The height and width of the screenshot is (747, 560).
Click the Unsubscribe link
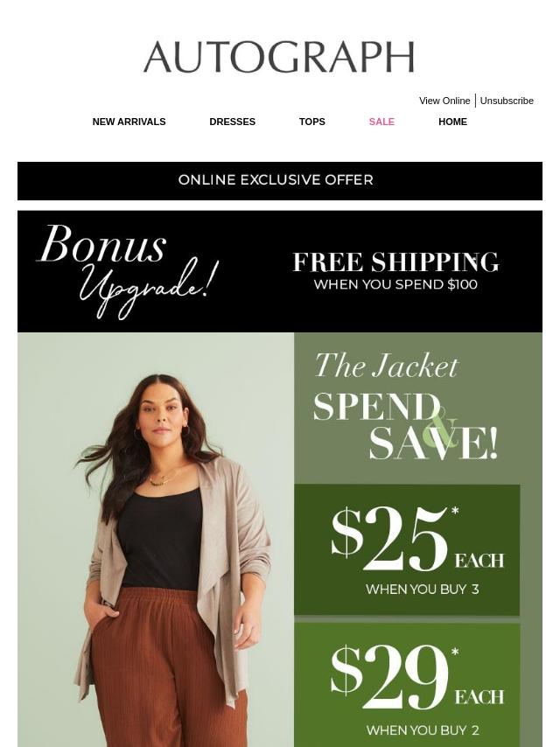tap(507, 101)
